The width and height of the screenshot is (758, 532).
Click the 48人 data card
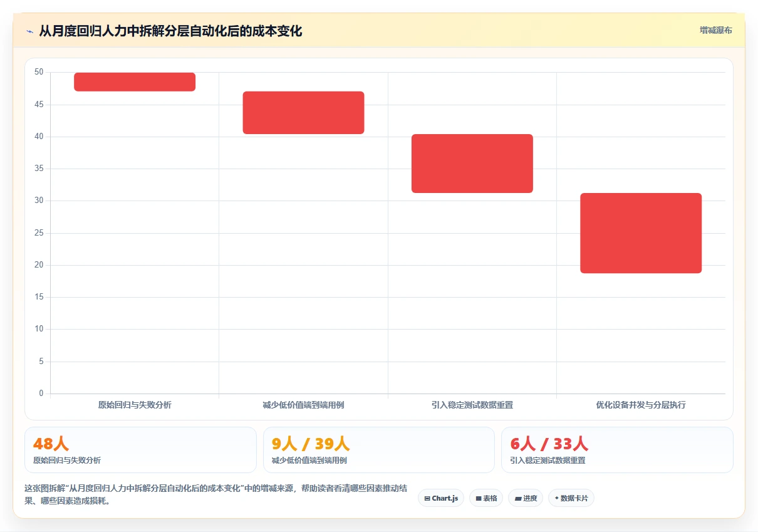click(x=140, y=450)
